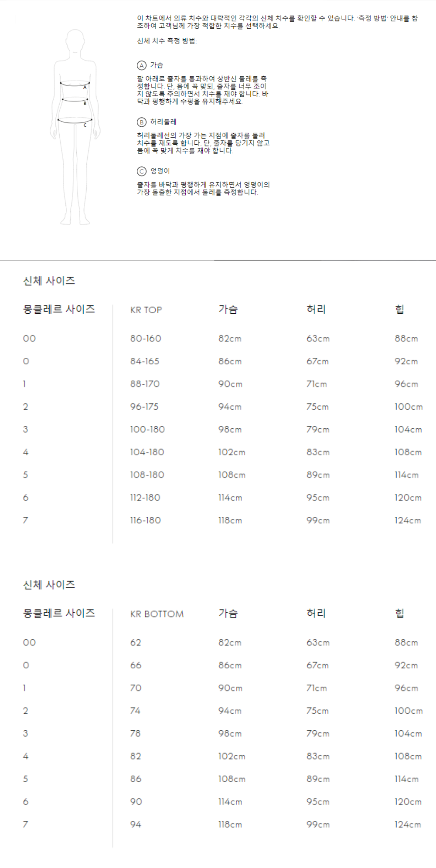Select the 96-175 KR TOP size
This screenshot has width=436, height=868.
tap(144, 407)
